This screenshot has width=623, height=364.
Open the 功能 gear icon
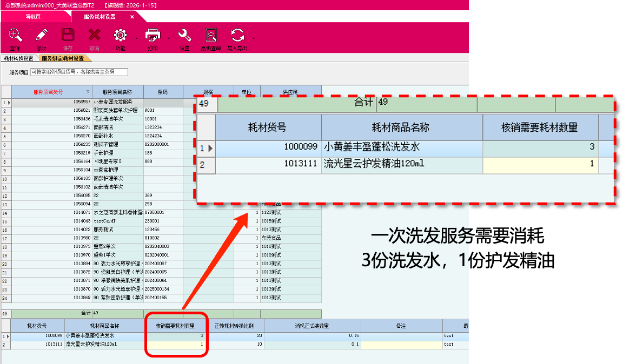coord(121,35)
